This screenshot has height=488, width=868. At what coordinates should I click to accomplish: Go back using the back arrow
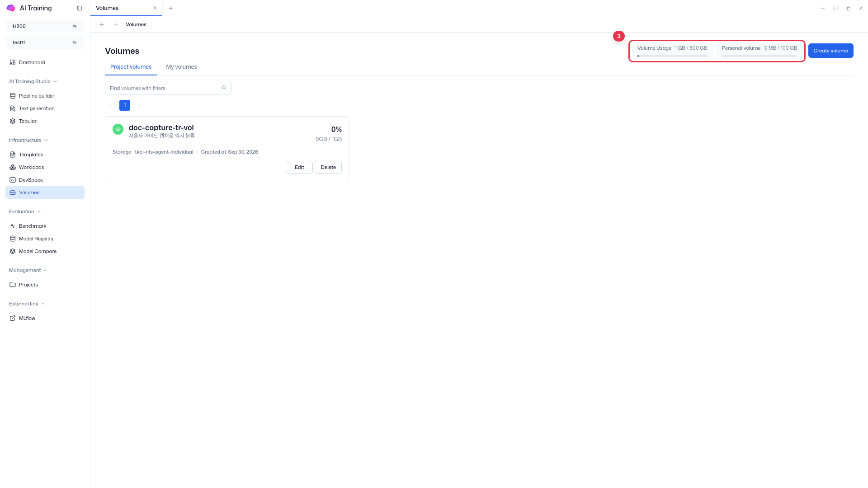tap(102, 24)
